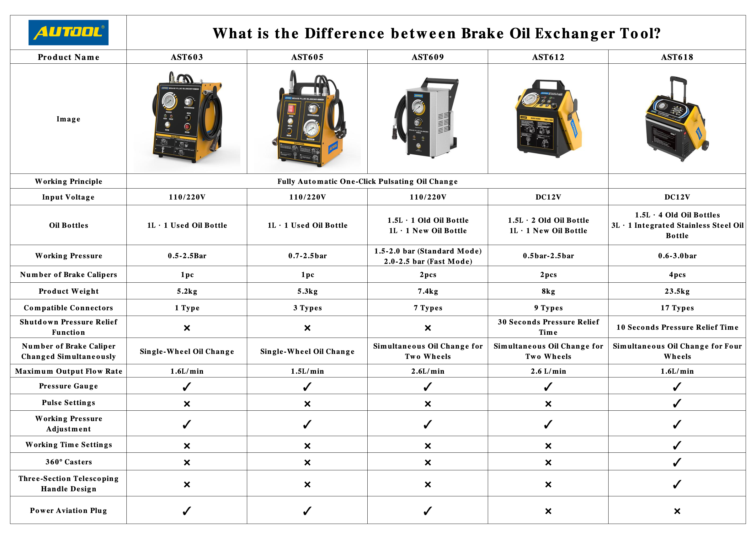Click the AST612 Working Pressure Adjustment checkmark
Screen dimensions: 756x534
[x=548, y=424]
